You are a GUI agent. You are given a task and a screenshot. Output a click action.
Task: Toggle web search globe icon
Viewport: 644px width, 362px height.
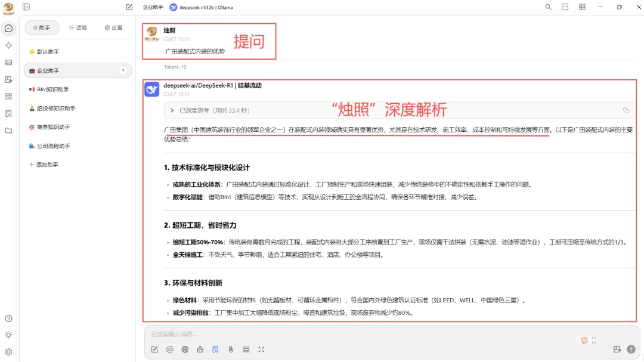click(x=185, y=349)
